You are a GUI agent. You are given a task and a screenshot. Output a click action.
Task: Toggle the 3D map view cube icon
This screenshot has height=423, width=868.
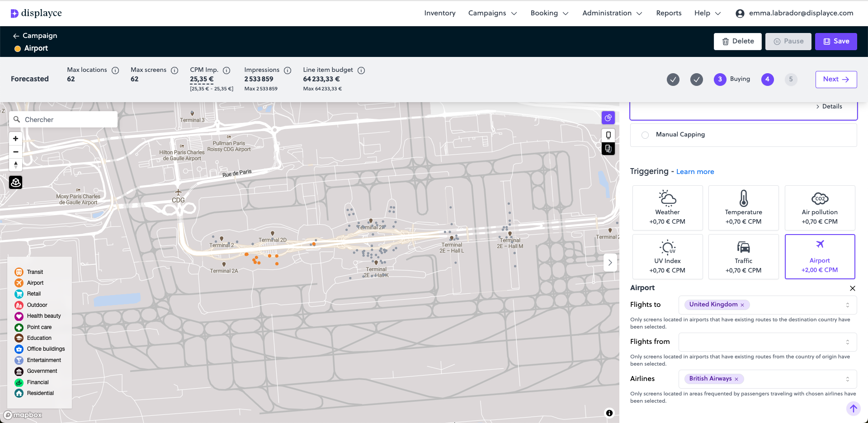point(16,183)
